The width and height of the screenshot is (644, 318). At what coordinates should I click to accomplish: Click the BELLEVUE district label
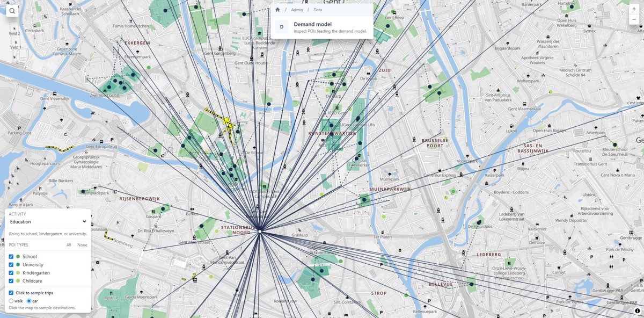tap(441, 284)
